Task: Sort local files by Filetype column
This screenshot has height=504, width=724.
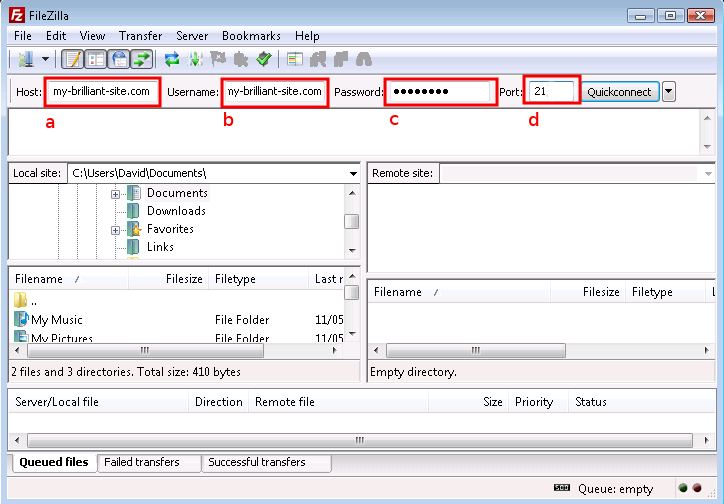Action: click(x=259, y=279)
